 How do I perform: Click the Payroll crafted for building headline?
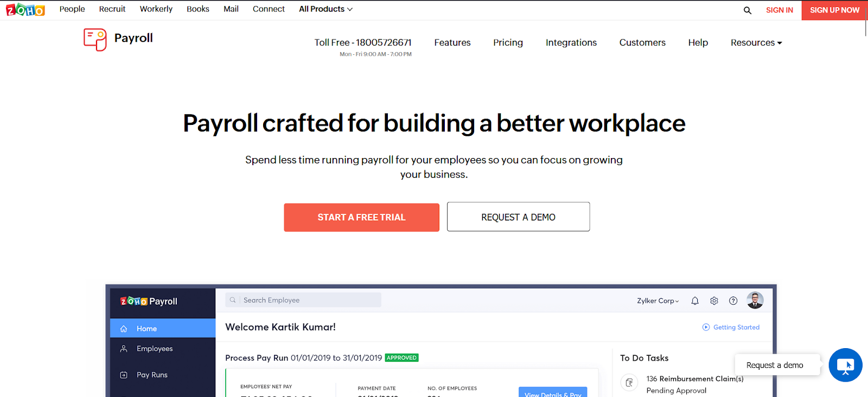click(434, 123)
